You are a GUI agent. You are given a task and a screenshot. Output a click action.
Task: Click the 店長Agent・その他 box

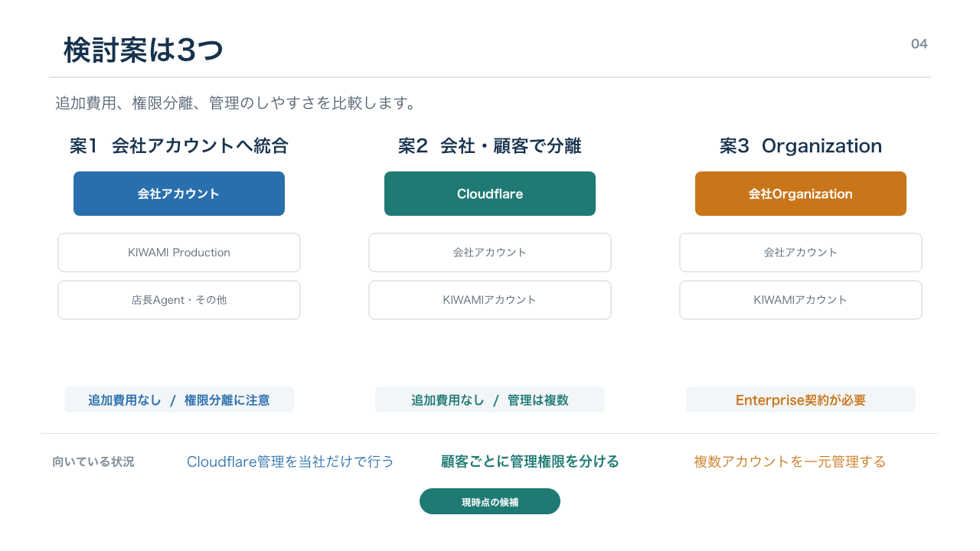(x=179, y=300)
